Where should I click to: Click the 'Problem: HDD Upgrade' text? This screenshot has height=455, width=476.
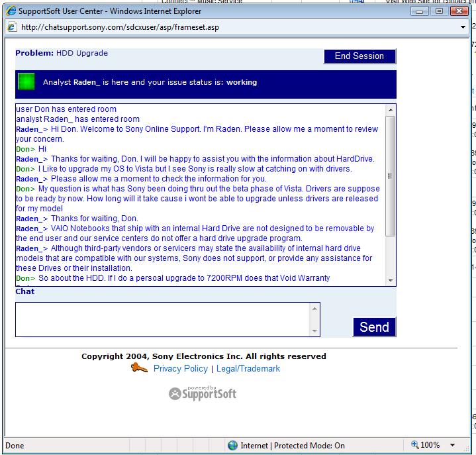tap(62, 53)
